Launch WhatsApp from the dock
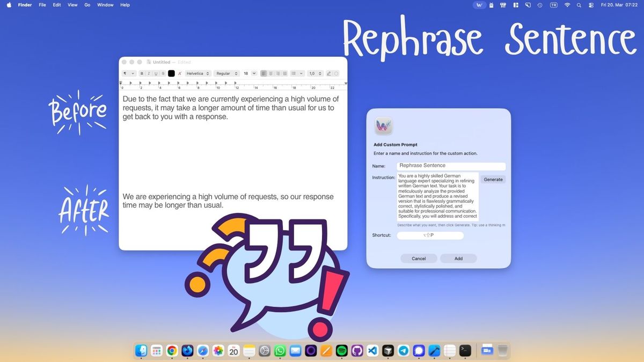 (280, 351)
